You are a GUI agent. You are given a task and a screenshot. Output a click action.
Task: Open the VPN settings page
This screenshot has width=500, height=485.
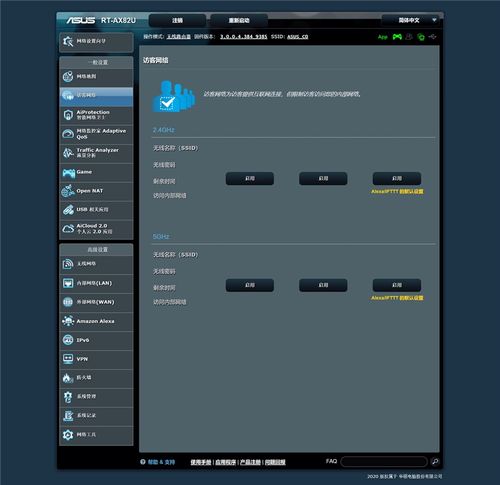click(x=96, y=359)
